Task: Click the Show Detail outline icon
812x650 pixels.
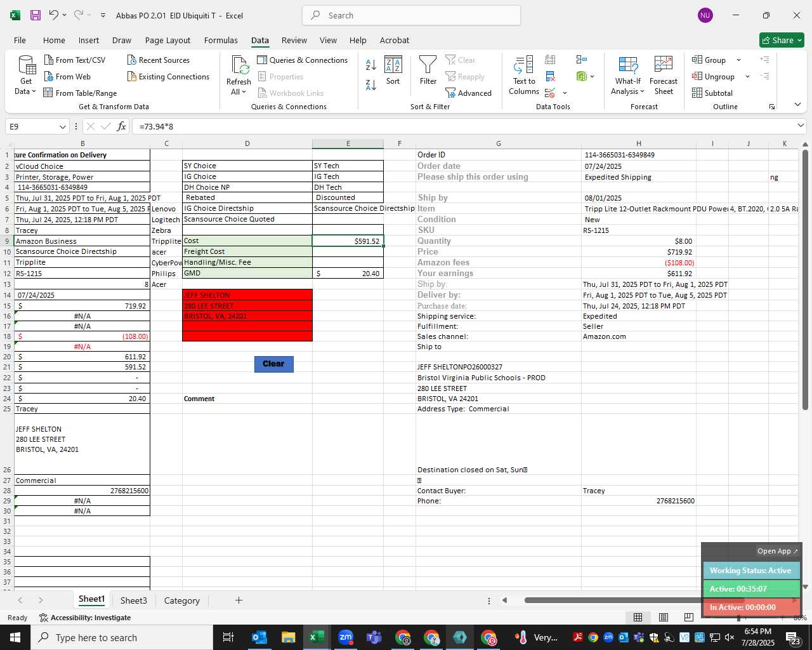Action: (x=764, y=60)
